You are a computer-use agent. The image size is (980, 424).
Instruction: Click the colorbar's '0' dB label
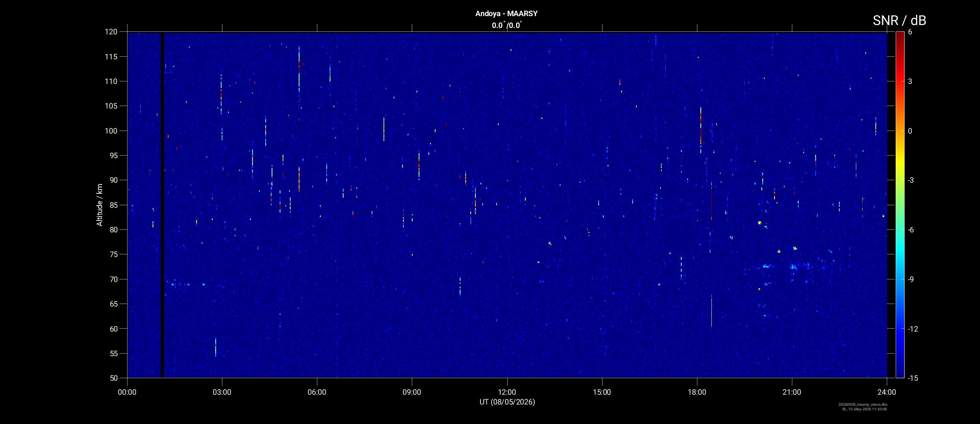coord(910,131)
